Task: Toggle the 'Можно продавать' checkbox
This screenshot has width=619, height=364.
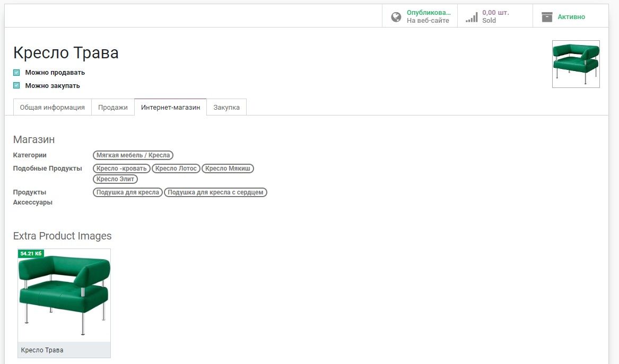Action: [16, 73]
